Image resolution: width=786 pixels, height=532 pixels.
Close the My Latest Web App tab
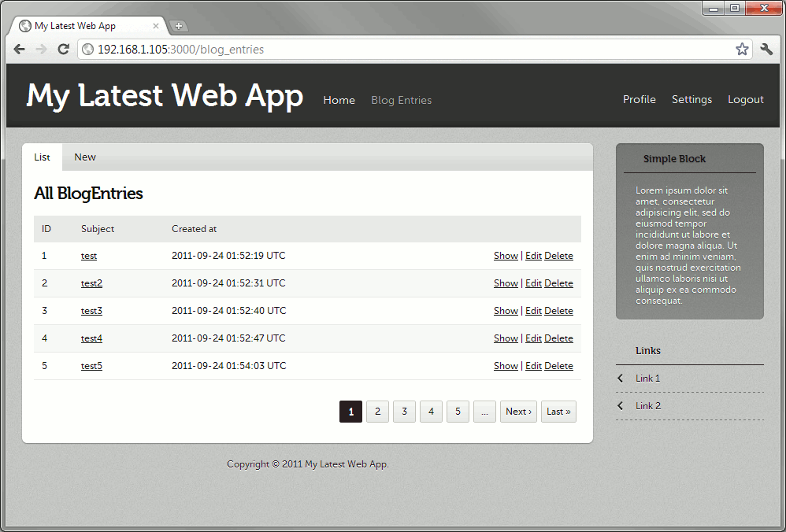click(x=156, y=26)
